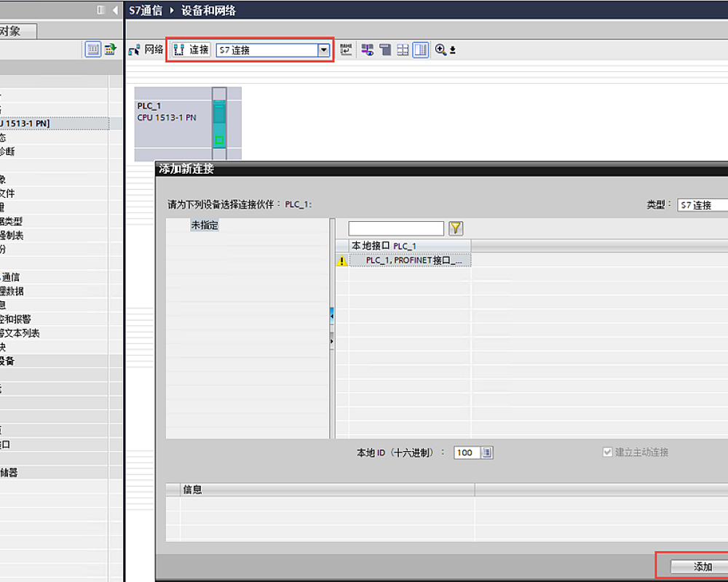Viewport: 728px width, 582px height.
Task: Click the yellow warning icon beside PLC_1 interface
Action: [342, 261]
